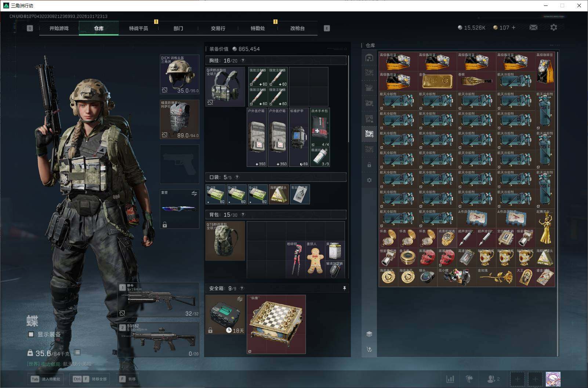The image size is (588, 388).
Task: Open the help icon next to 口袋 5/5
Action: click(x=237, y=177)
